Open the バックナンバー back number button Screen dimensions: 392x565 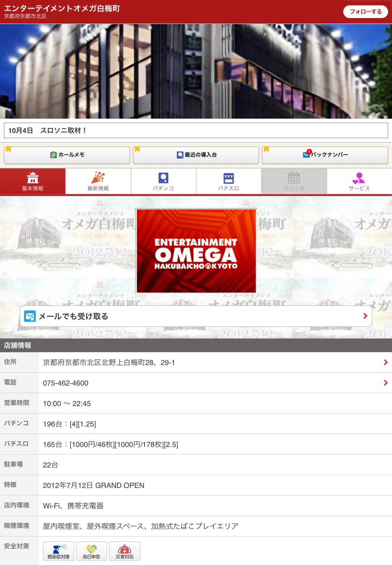coord(325,155)
